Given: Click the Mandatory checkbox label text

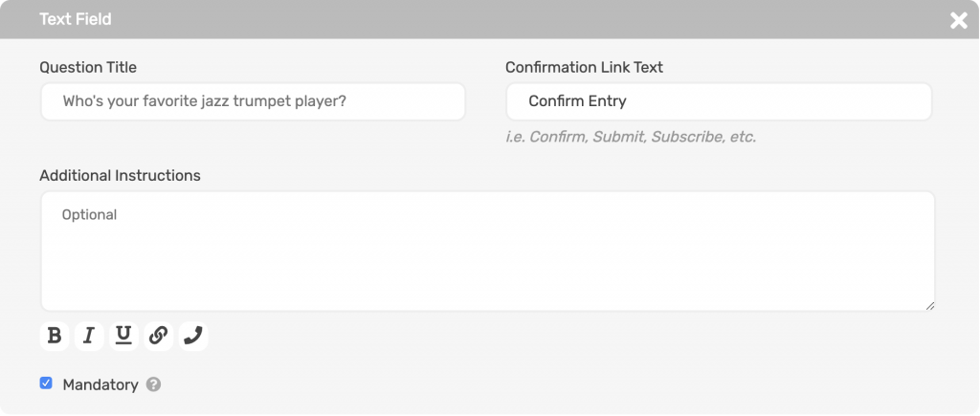Looking at the screenshot, I should [100, 384].
